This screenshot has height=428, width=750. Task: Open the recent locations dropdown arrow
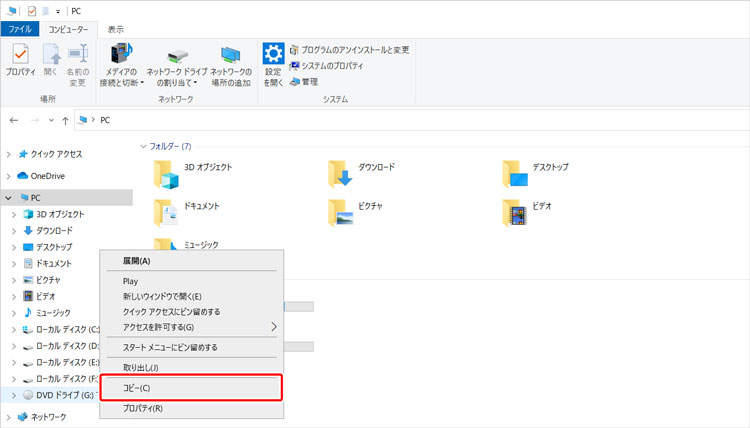pos(51,121)
